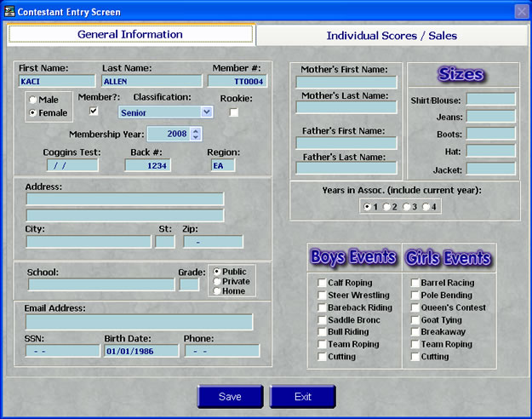Tick the Queen's Contest checkbox
532x419 pixels.
pos(415,307)
